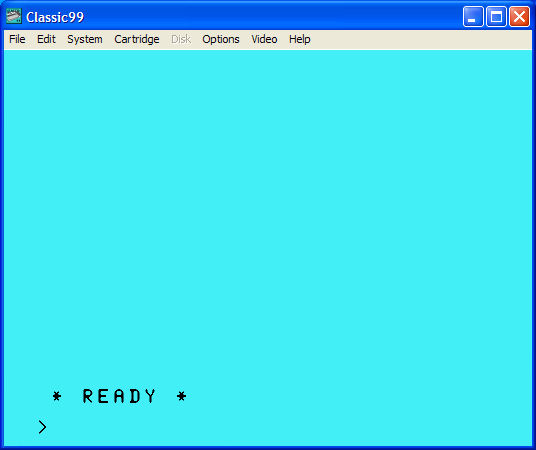Open the File menu

click(x=17, y=39)
